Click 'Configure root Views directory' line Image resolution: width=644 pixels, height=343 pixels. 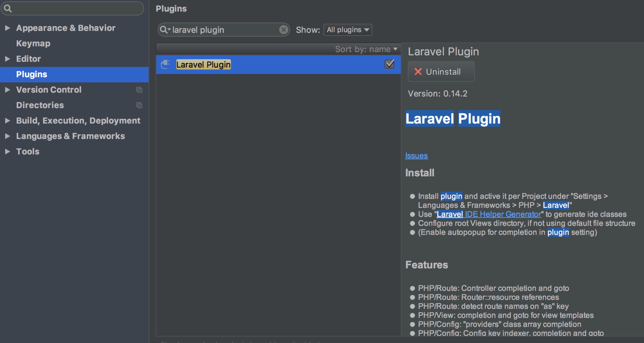(x=526, y=223)
